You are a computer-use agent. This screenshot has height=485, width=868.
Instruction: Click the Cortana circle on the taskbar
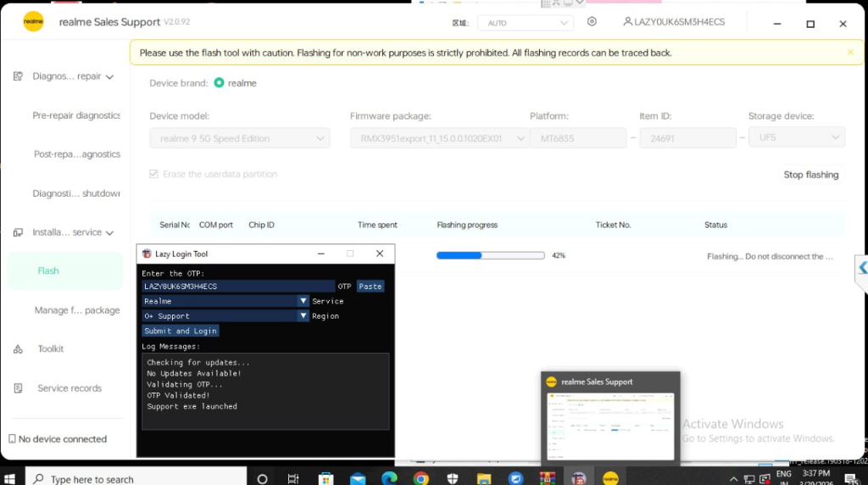click(263, 479)
